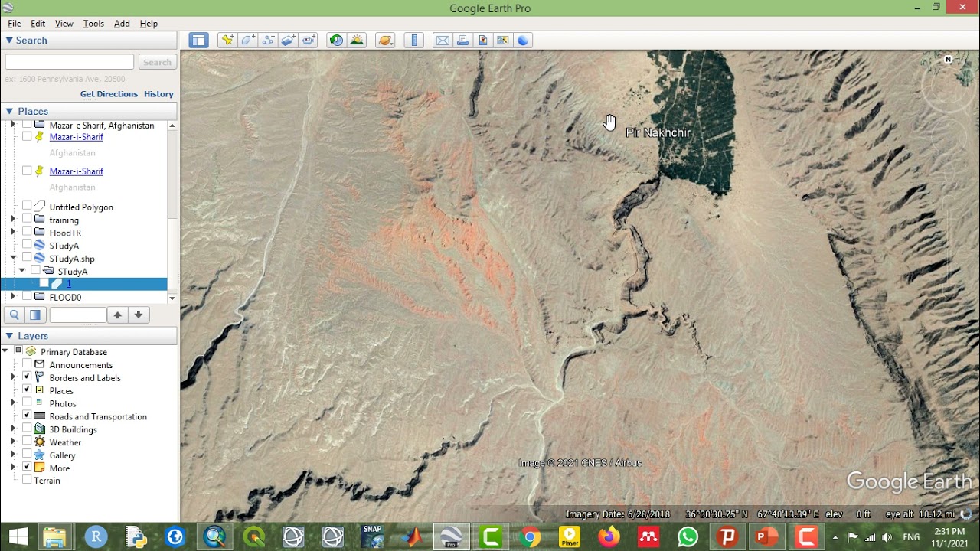Click the magnifier search-places icon
The width and height of the screenshot is (980, 551).
click(x=14, y=315)
